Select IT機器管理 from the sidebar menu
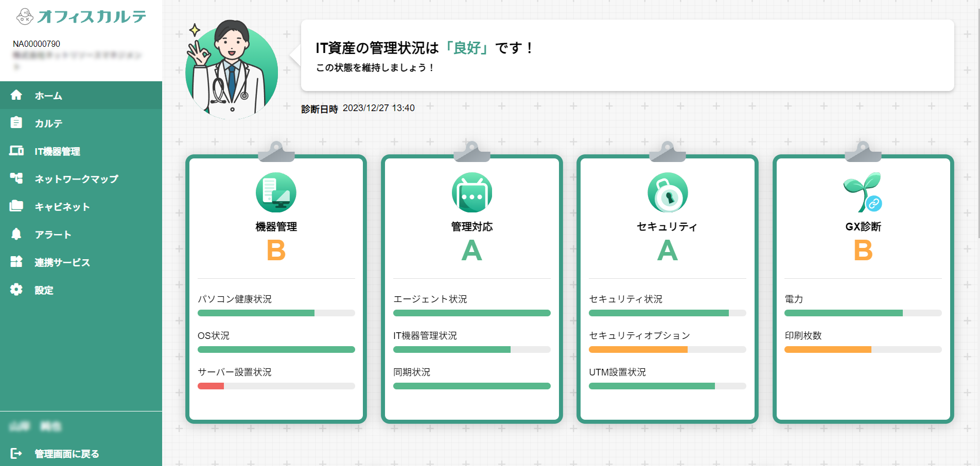Viewport: 980px width, 466px height. pos(57,151)
